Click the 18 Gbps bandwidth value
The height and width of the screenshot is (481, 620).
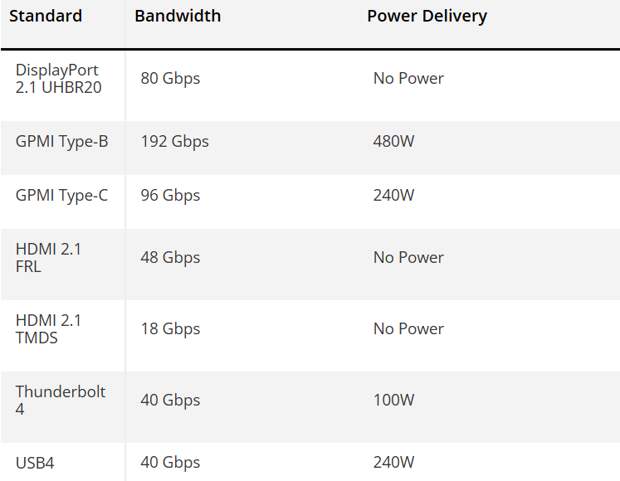(170, 329)
